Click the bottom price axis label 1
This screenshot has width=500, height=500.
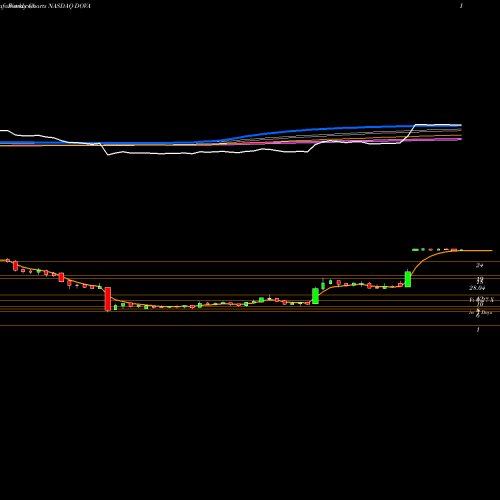(x=478, y=330)
